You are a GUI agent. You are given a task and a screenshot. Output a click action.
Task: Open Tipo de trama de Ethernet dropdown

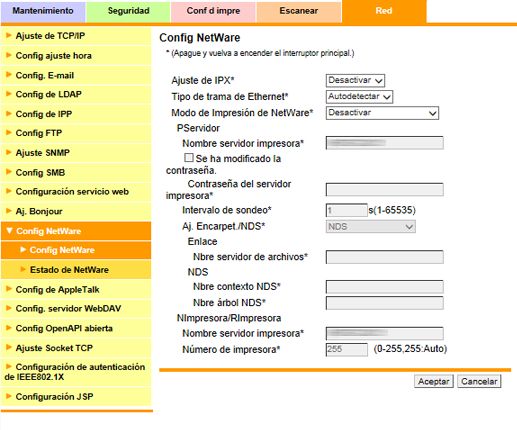(x=359, y=97)
